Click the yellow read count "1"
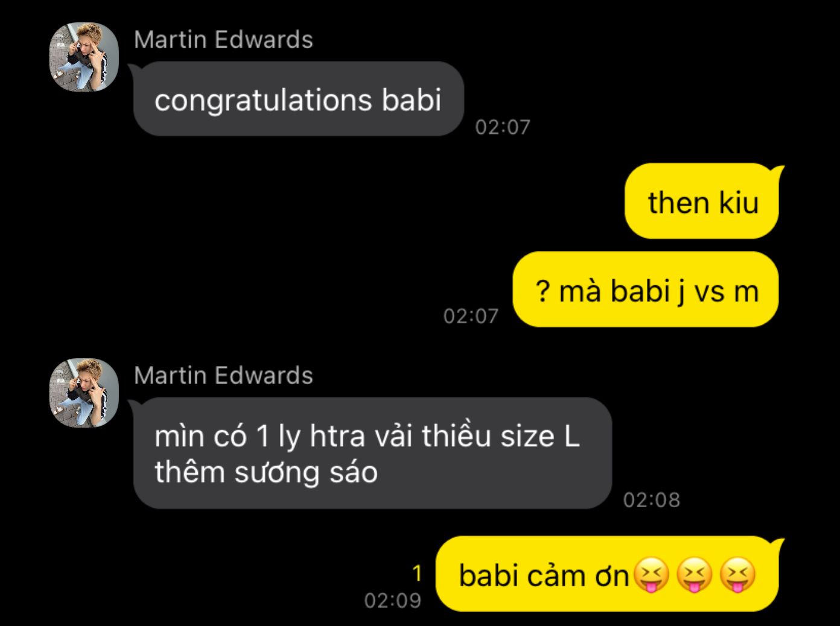This screenshot has height=626, width=840. pyautogui.click(x=417, y=574)
